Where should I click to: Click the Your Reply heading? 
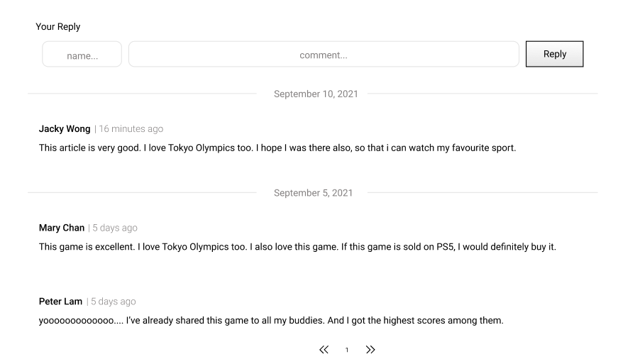click(58, 27)
